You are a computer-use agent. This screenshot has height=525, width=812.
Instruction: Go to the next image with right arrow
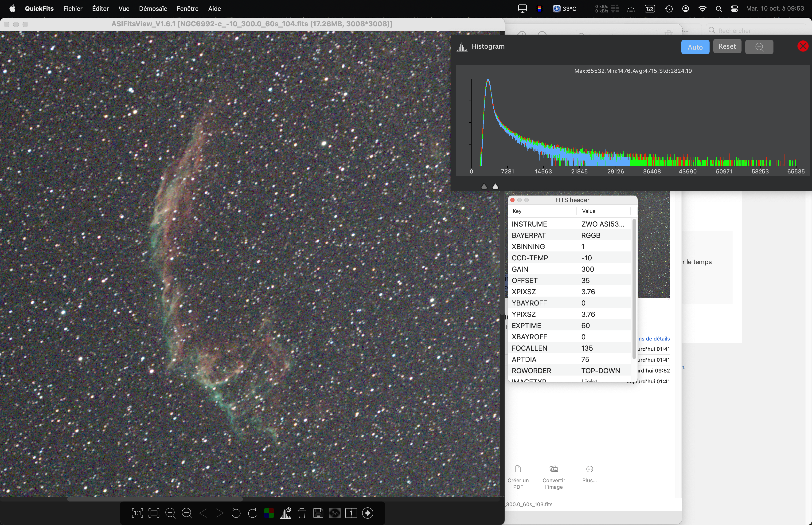(x=220, y=513)
